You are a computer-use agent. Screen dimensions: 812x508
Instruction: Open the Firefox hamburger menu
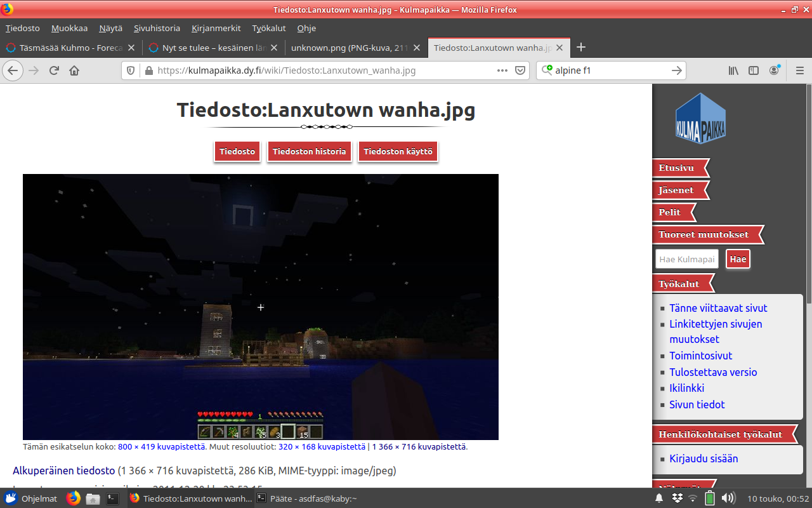click(799, 70)
